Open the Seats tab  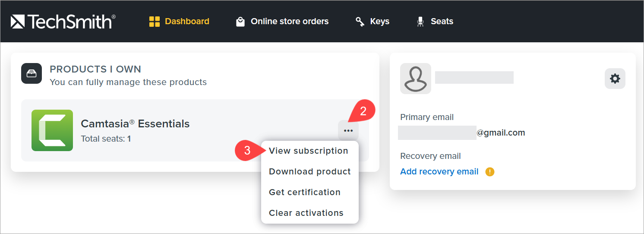[x=442, y=21]
